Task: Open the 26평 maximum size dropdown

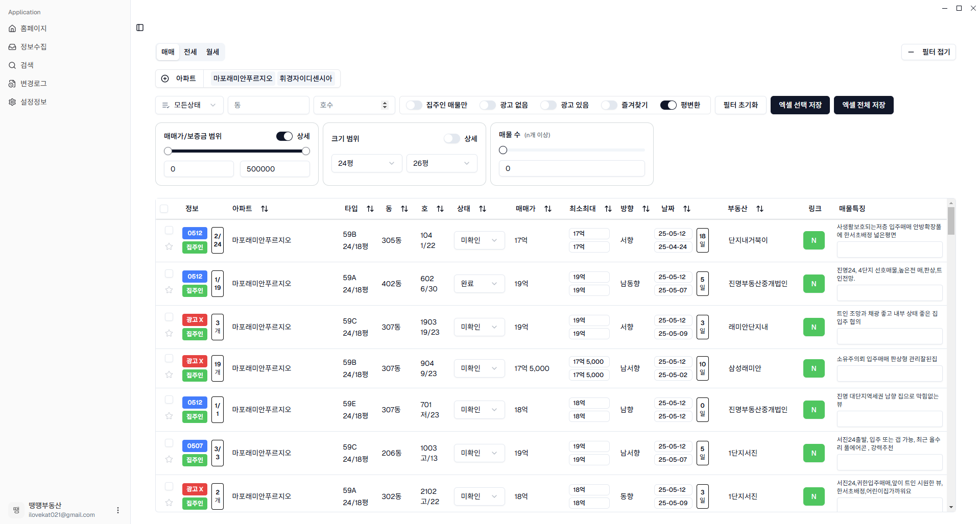Action: [442, 163]
